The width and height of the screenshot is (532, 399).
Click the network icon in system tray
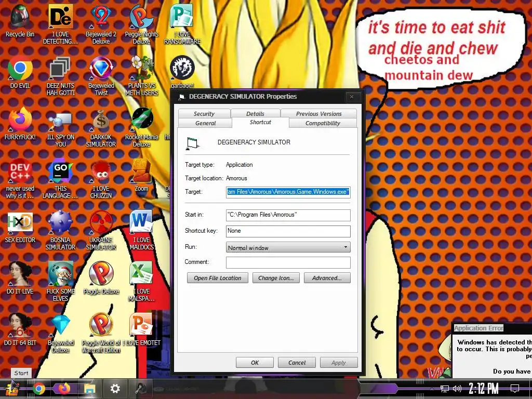[x=445, y=389]
